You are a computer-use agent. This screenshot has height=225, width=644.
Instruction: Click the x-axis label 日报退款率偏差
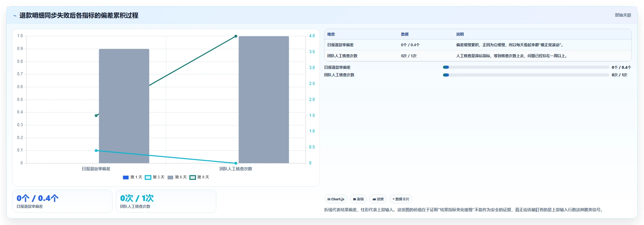click(96, 169)
